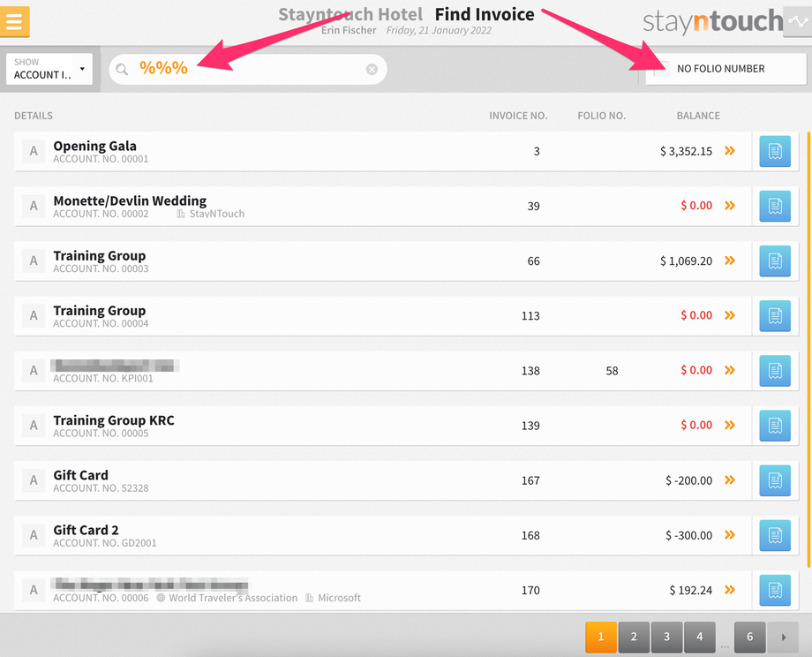Focus the invoice search field

click(x=247, y=69)
